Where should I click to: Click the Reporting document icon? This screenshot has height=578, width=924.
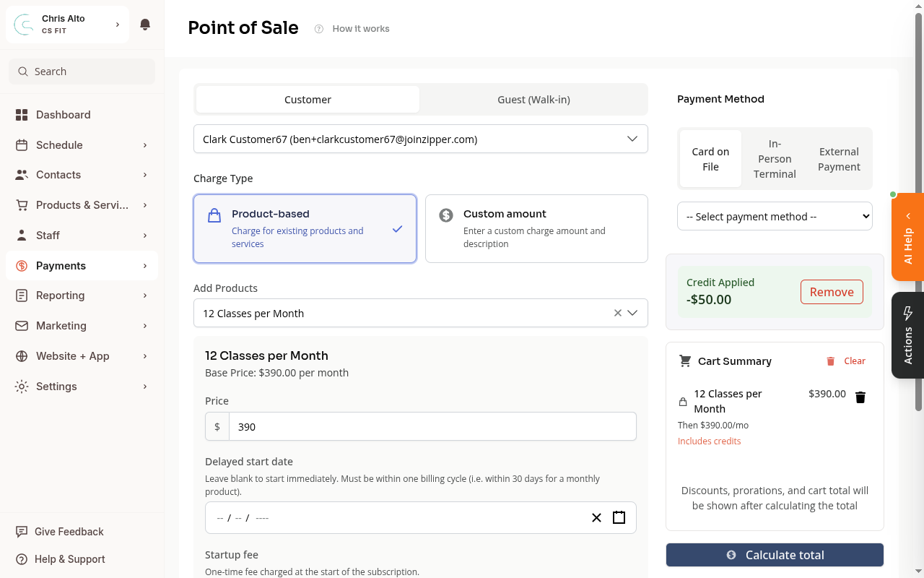pyautogui.click(x=22, y=296)
